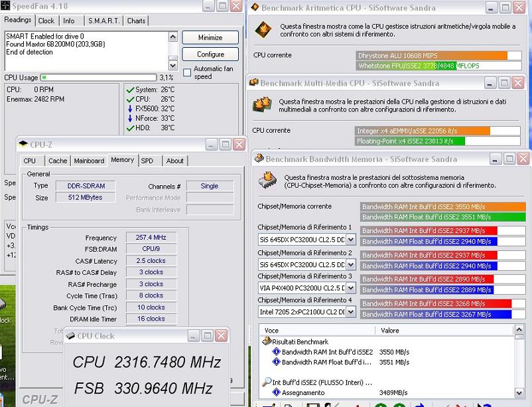Click the Voce column header
This screenshot has height=407, width=532.
click(318, 330)
